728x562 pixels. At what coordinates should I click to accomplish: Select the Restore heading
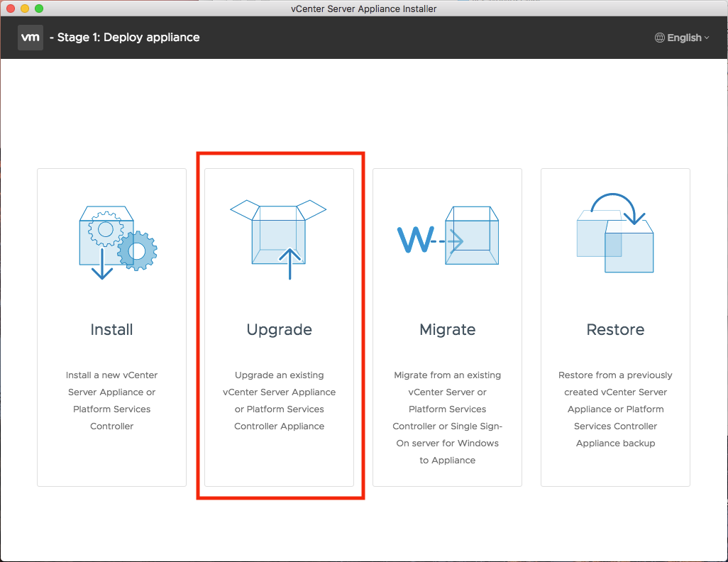pyautogui.click(x=615, y=329)
